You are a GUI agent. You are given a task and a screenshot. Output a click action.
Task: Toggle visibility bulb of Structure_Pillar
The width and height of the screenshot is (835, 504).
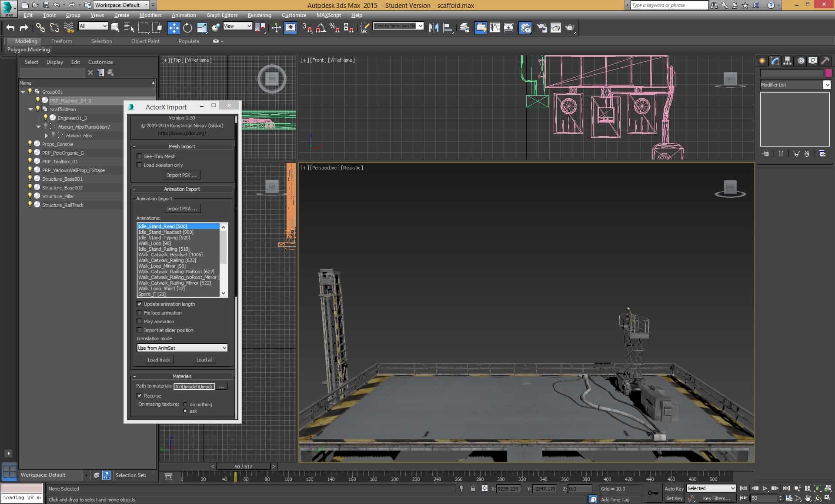[30, 196]
